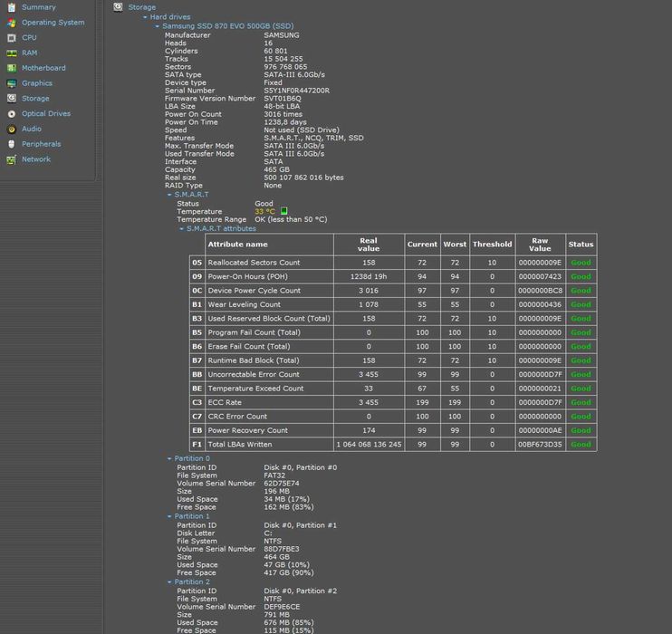Click Volume Serial Number DEF9E6CE
672x634 pixels.
coord(282,607)
